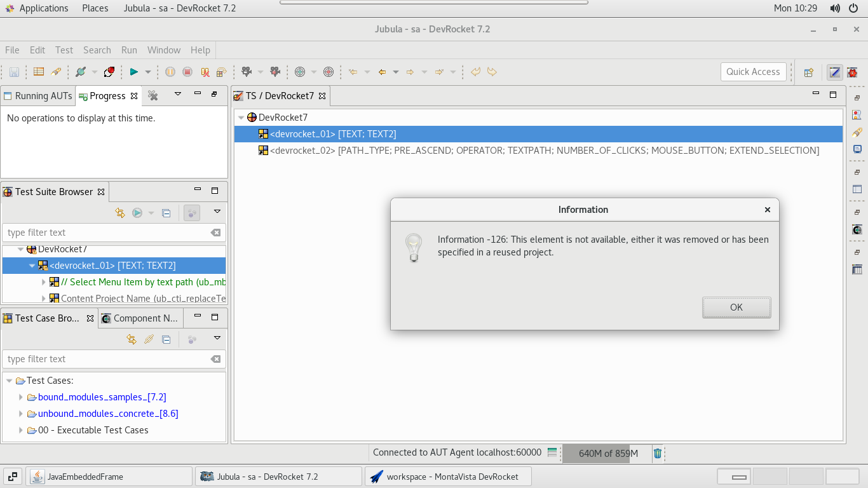Open Back history dropdown arrow
This screenshot has width=868, height=488.
coord(396,72)
